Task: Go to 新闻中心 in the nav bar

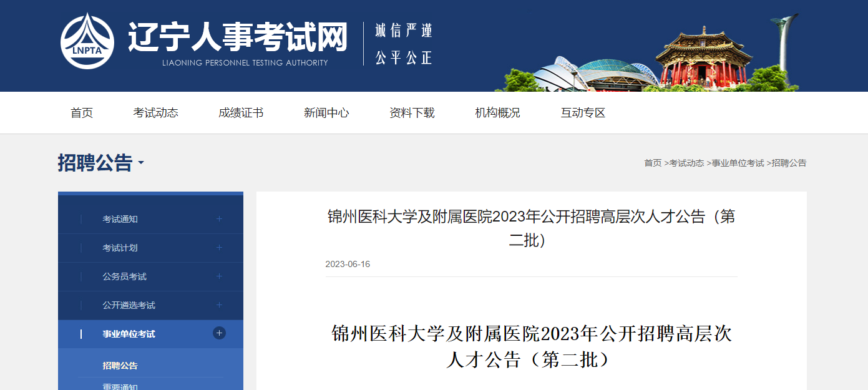Action: pos(326,113)
